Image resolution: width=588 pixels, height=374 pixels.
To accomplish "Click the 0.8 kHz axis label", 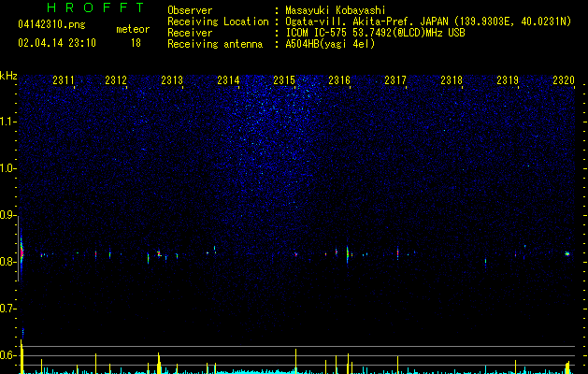I will [8, 262].
